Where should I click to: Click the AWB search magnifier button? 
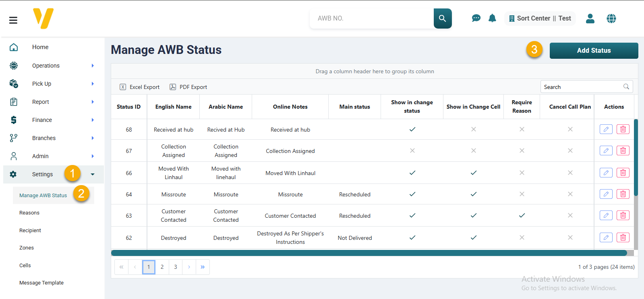click(443, 19)
